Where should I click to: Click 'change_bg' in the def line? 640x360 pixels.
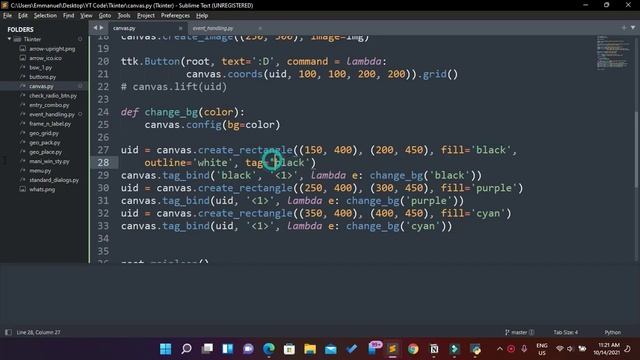pos(171,112)
